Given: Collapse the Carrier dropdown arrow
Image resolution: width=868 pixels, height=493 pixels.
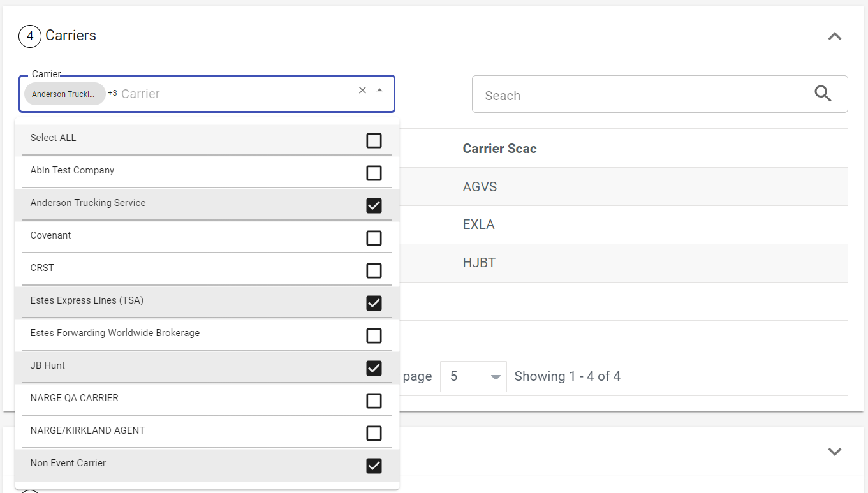Looking at the screenshot, I should (380, 91).
